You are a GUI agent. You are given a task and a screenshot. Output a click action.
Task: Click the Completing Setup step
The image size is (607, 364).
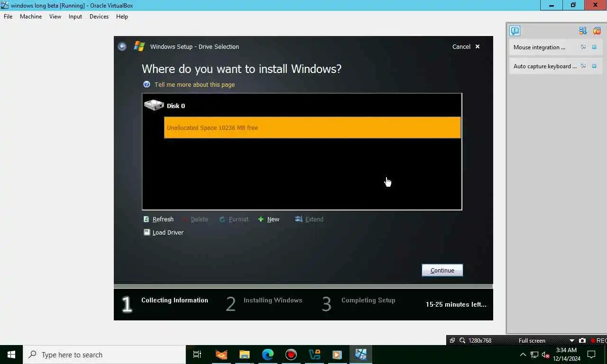pos(368,300)
